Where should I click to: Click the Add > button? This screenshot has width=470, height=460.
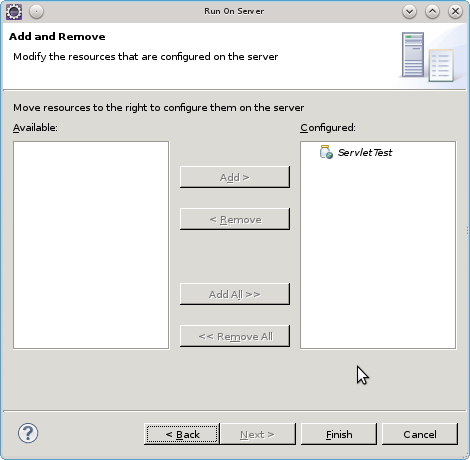235,177
